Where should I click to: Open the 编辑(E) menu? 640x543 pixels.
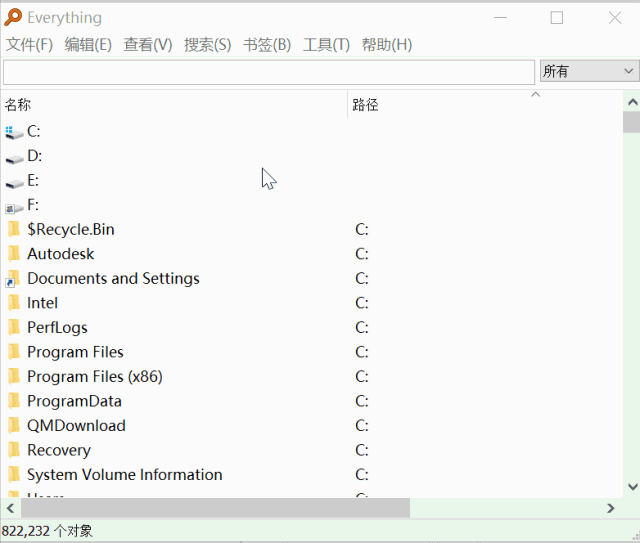coord(88,45)
